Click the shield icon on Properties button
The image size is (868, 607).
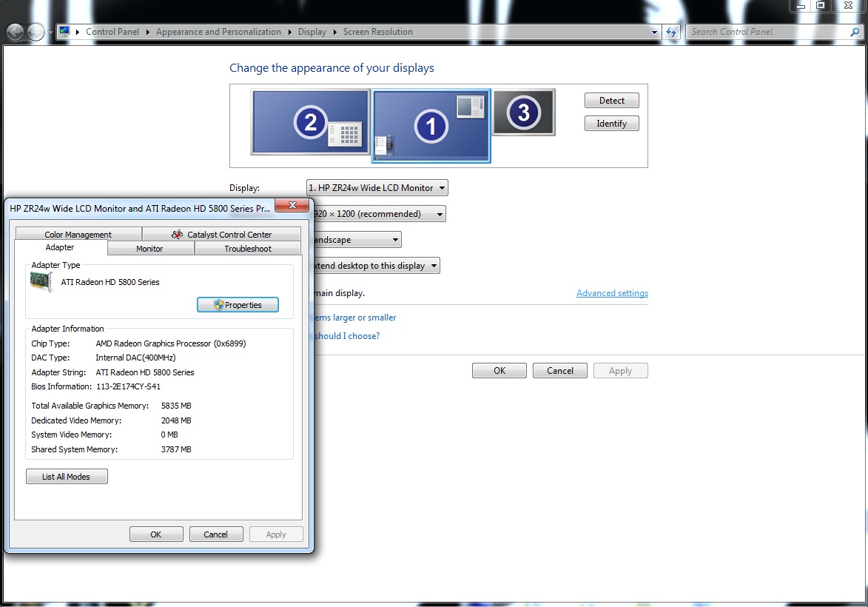[x=218, y=304]
